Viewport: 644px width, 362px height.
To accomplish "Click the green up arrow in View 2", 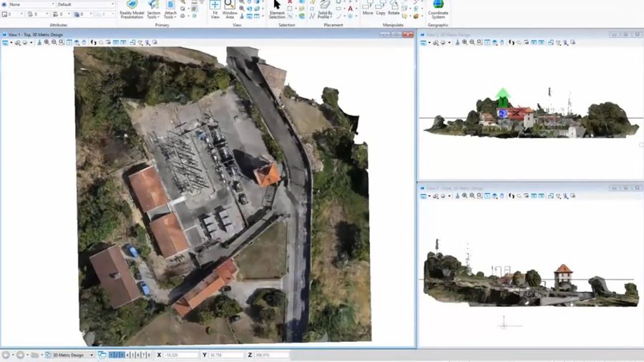I will click(x=502, y=97).
